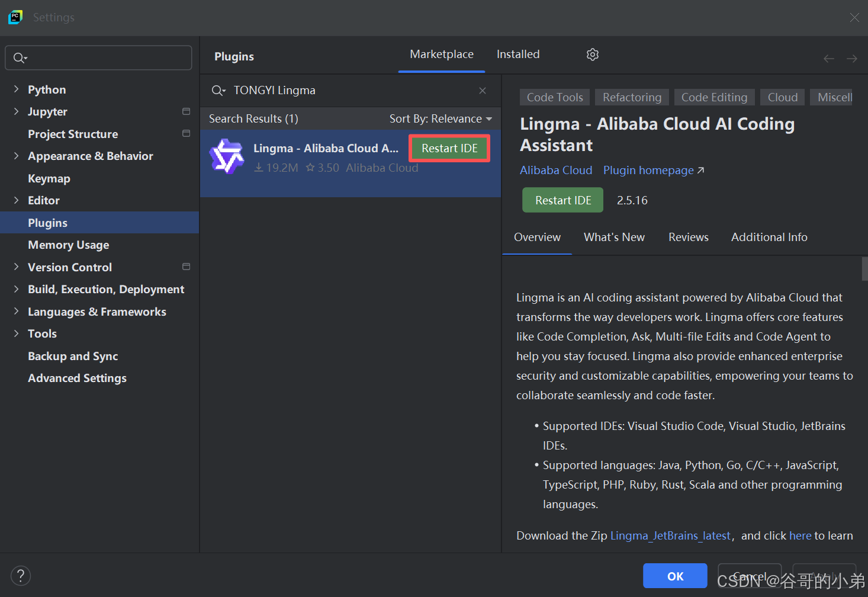The height and width of the screenshot is (597, 868).
Task: Switch to the Marketplace tab
Action: (x=442, y=54)
